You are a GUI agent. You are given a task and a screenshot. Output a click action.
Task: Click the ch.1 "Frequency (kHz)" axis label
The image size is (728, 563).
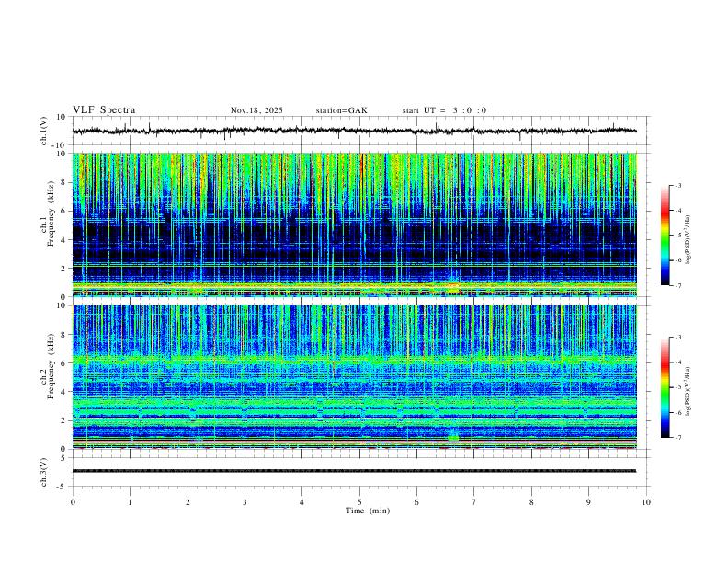point(51,213)
